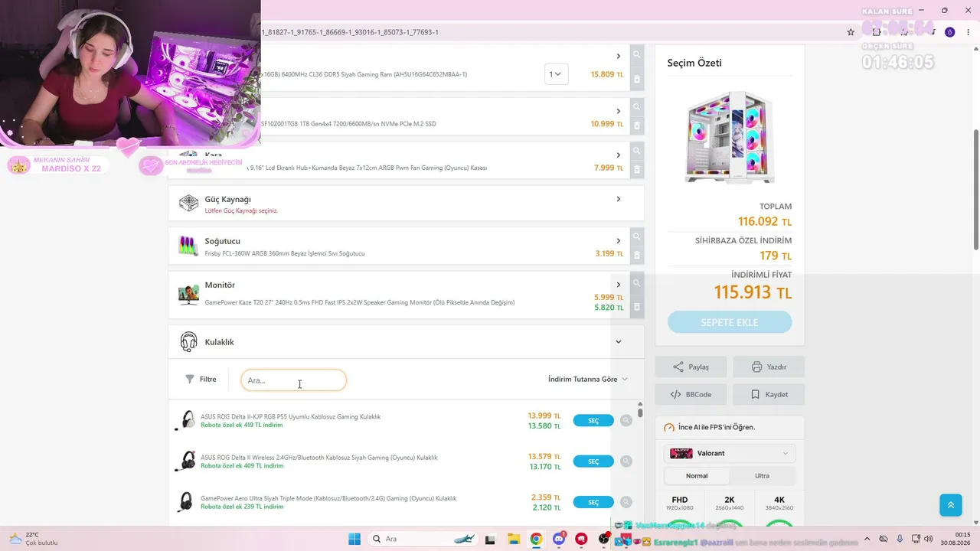Open the Windows Start menu
This screenshot has width=980, height=551.
(x=354, y=539)
